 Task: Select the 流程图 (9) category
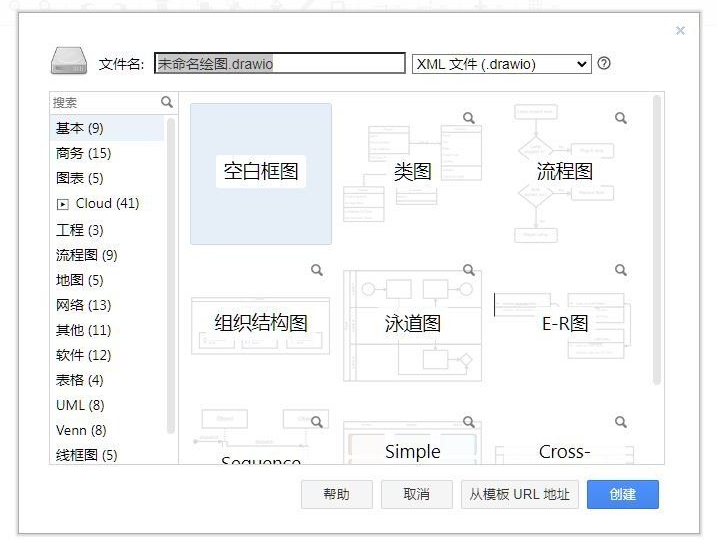[x=107, y=255]
